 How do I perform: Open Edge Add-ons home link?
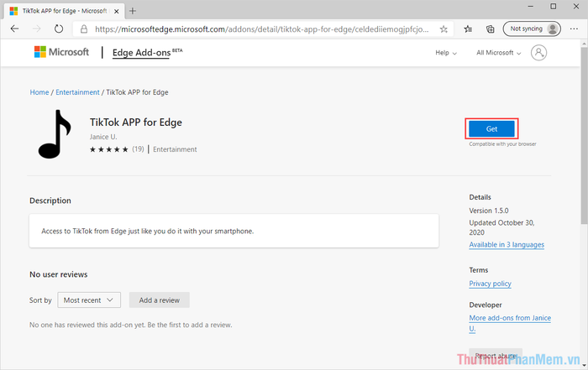pyautogui.click(x=141, y=53)
